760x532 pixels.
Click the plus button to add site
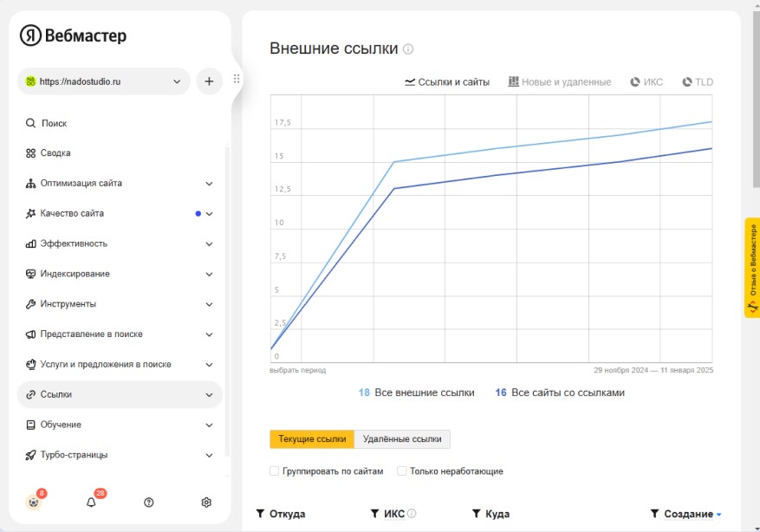point(209,81)
